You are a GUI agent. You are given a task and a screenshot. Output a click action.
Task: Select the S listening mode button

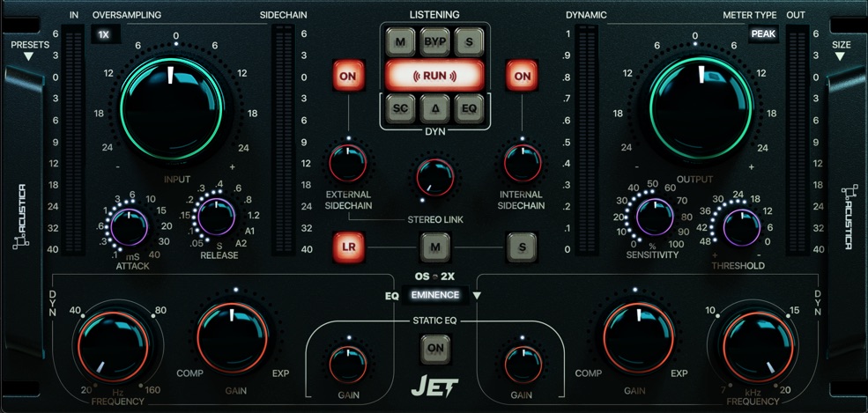tap(469, 41)
